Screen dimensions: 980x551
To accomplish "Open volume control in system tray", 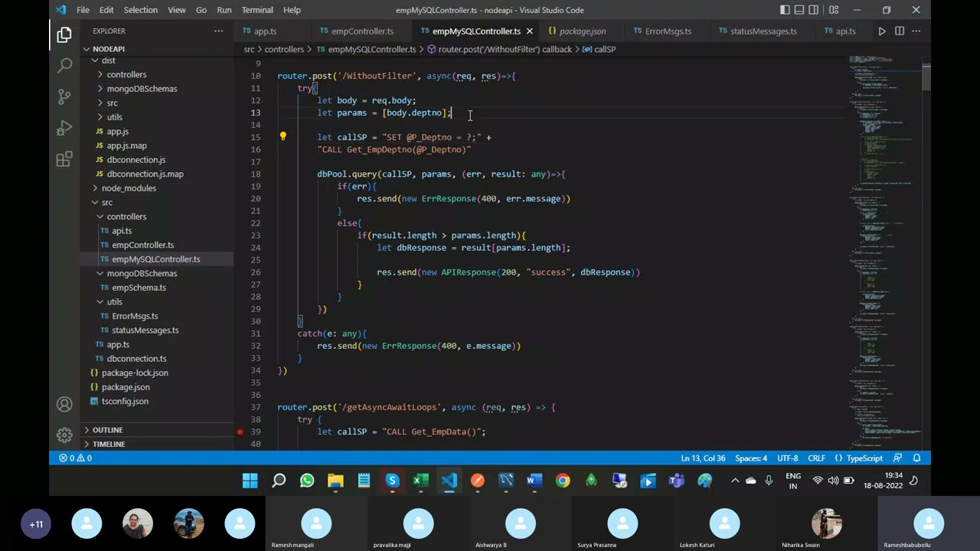I will coord(833,481).
